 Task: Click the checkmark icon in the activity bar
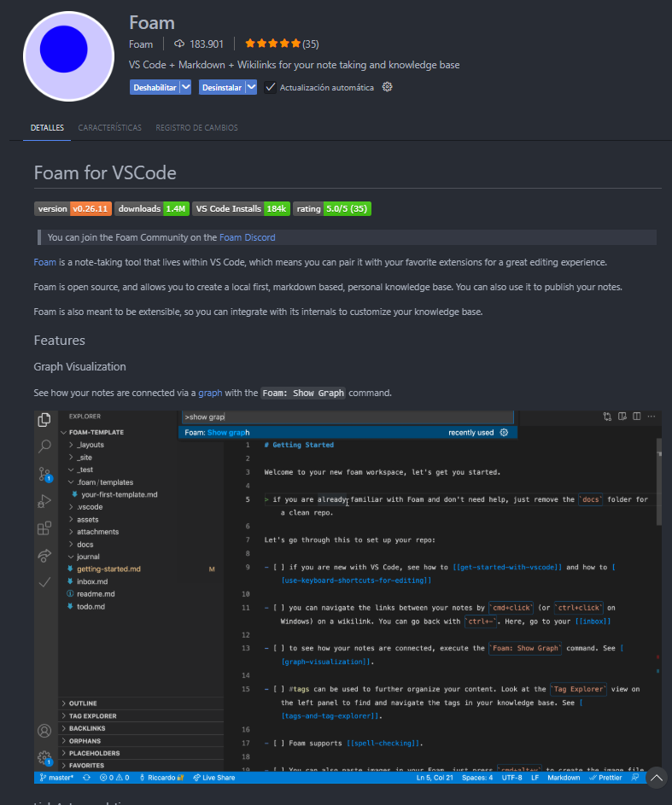click(44, 581)
